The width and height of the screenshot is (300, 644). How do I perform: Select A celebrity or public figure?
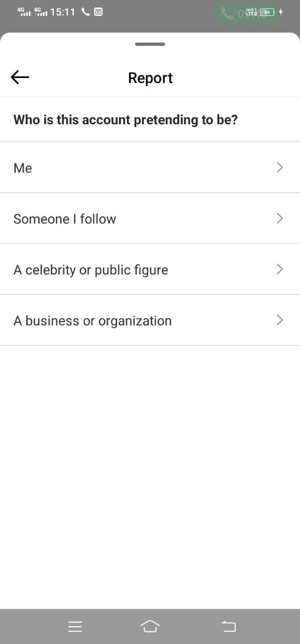[150, 269]
